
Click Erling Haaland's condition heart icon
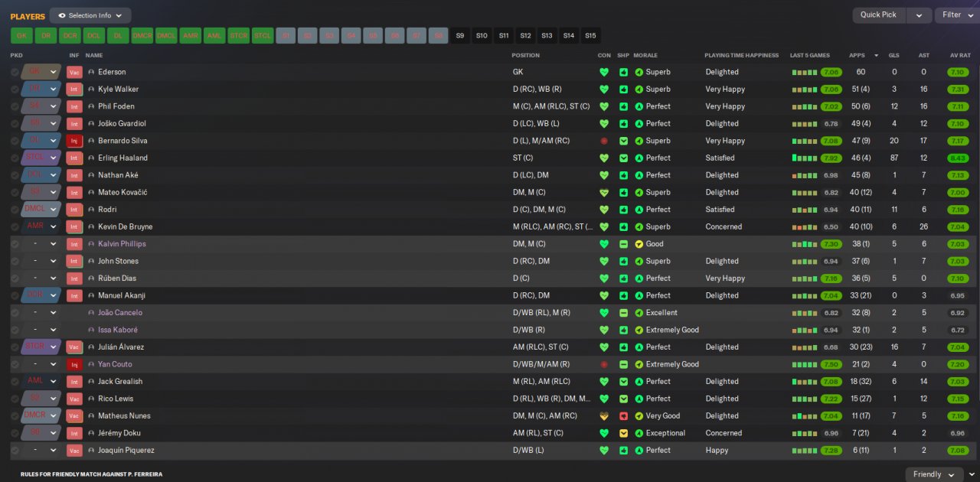604,158
